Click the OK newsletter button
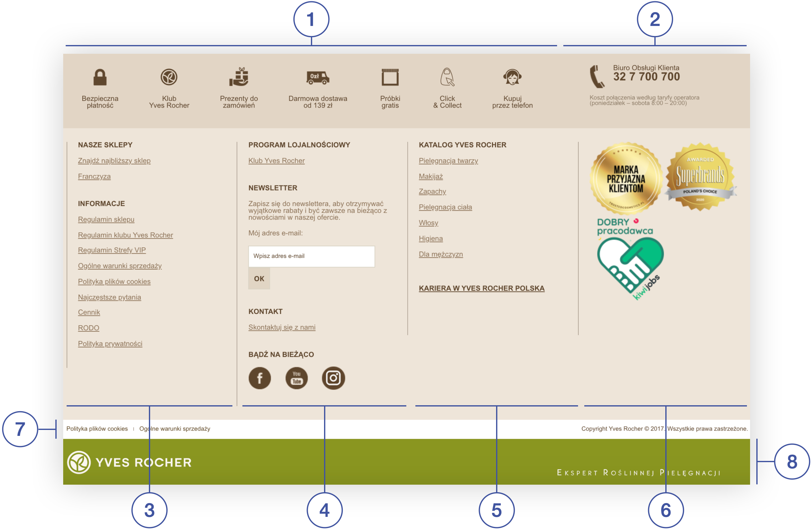The width and height of the screenshot is (812, 530). (259, 279)
